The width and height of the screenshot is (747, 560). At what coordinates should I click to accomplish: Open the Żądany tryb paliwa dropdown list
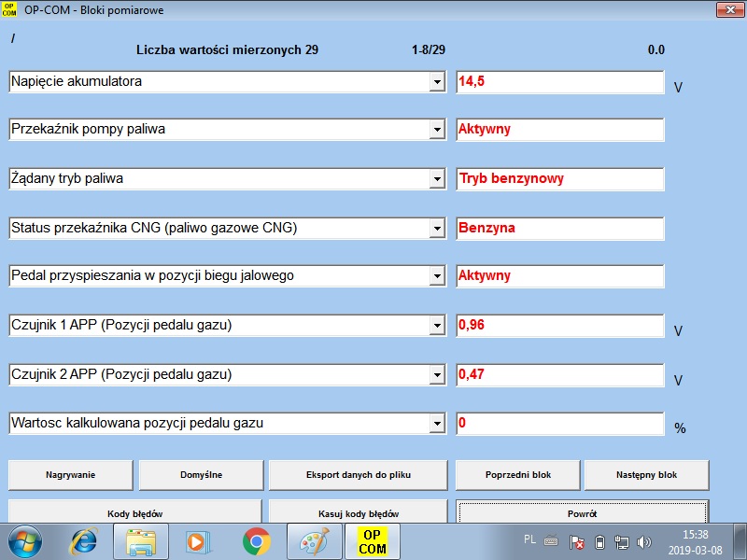click(x=436, y=179)
